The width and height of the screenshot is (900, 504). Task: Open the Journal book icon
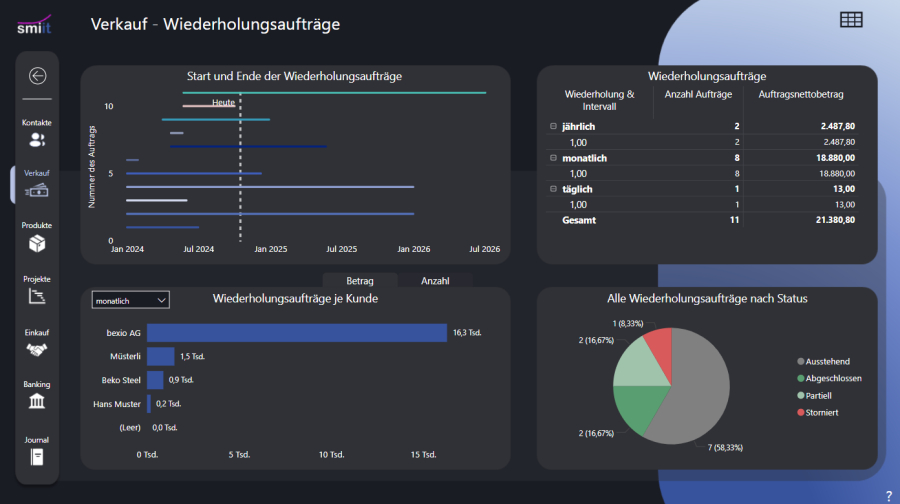[x=37, y=457]
